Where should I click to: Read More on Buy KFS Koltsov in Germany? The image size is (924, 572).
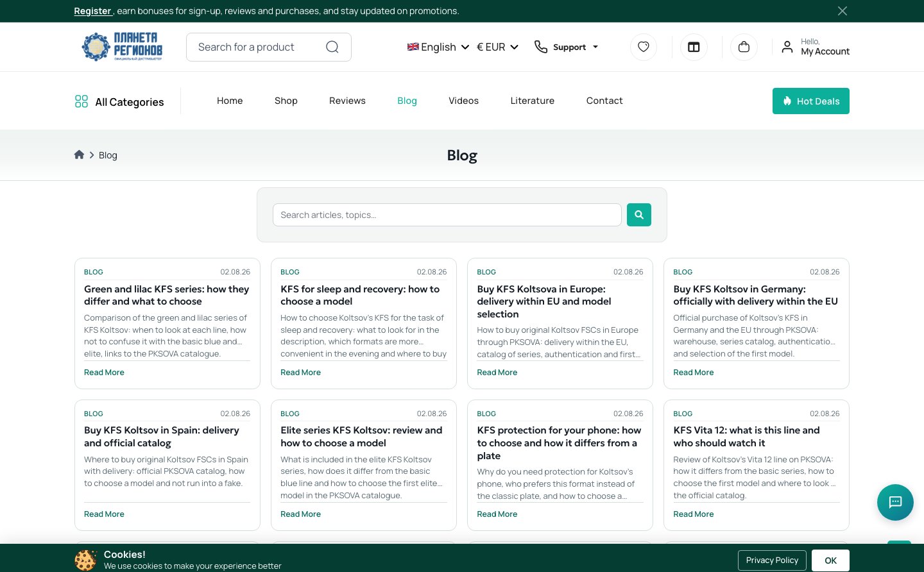pyautogui.click(x=694, y=373)
